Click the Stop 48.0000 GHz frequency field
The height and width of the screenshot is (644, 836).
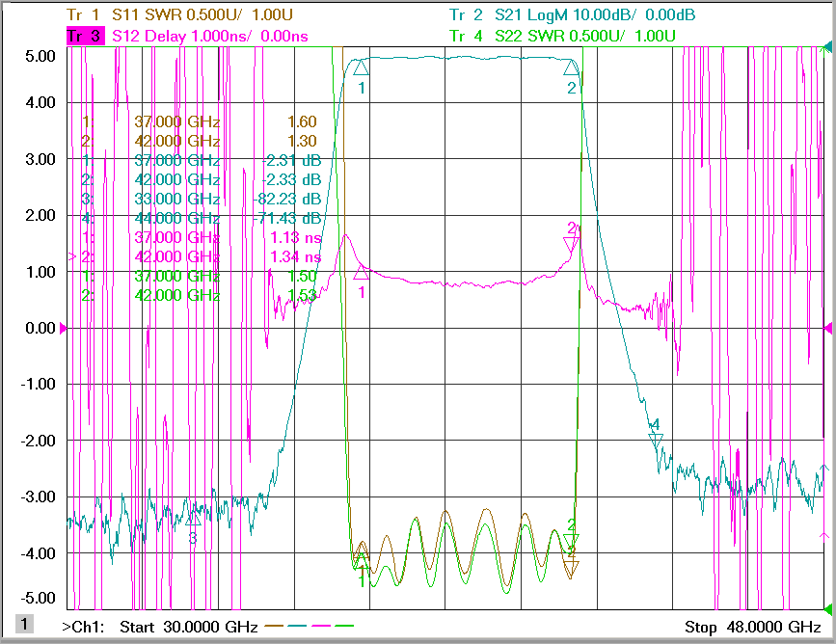753,627
